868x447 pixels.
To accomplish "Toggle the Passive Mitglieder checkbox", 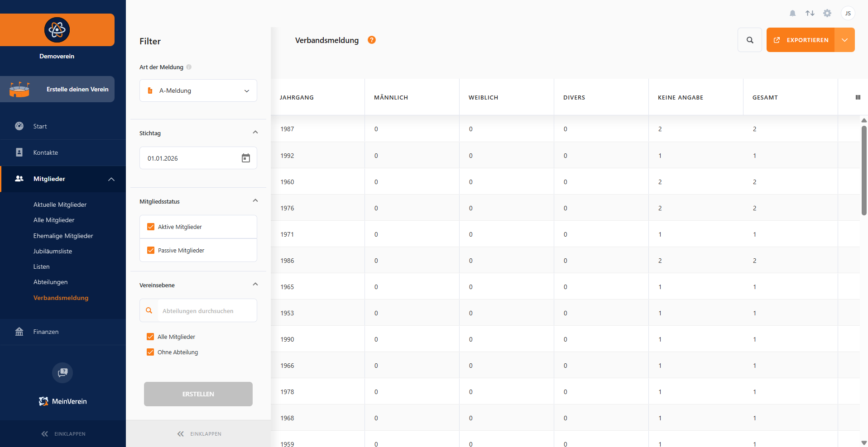I will point(151,250).
